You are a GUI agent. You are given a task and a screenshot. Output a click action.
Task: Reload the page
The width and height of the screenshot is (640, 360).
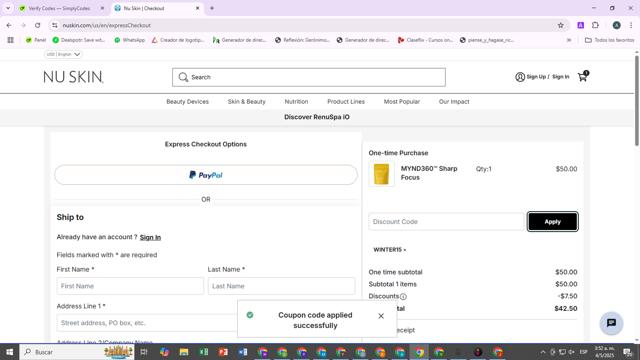[38, 25]
